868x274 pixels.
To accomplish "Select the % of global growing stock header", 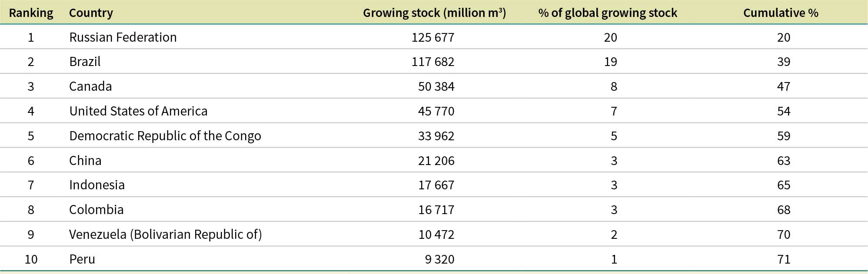I will click(x=608, y=13).
